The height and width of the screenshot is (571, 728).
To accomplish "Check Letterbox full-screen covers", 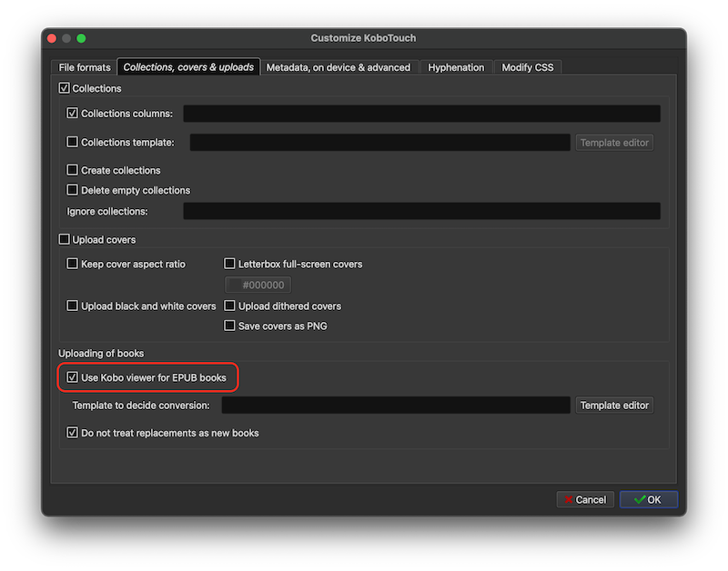I will click(229, 264).
